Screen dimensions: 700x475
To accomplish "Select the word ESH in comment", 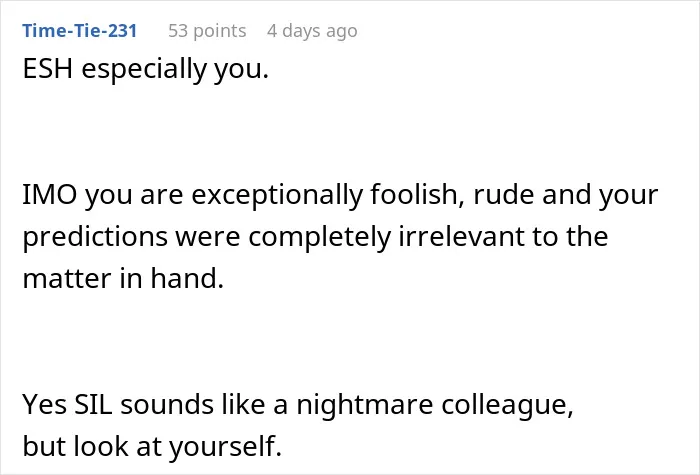I will point(47,69).
